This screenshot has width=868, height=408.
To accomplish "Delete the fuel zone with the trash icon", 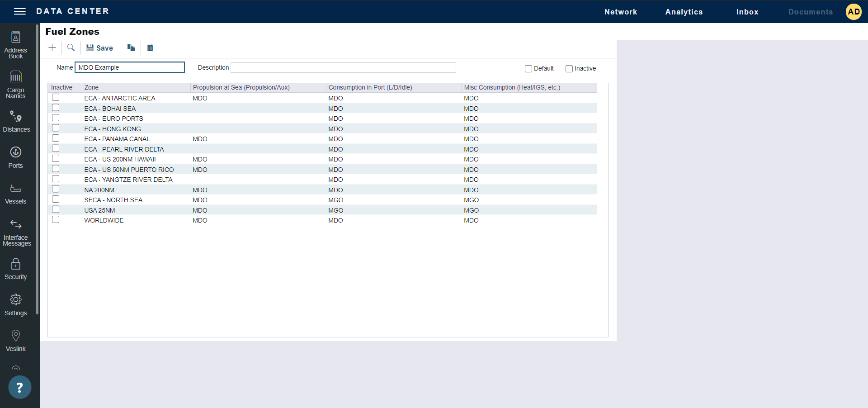I will (150, 47).
